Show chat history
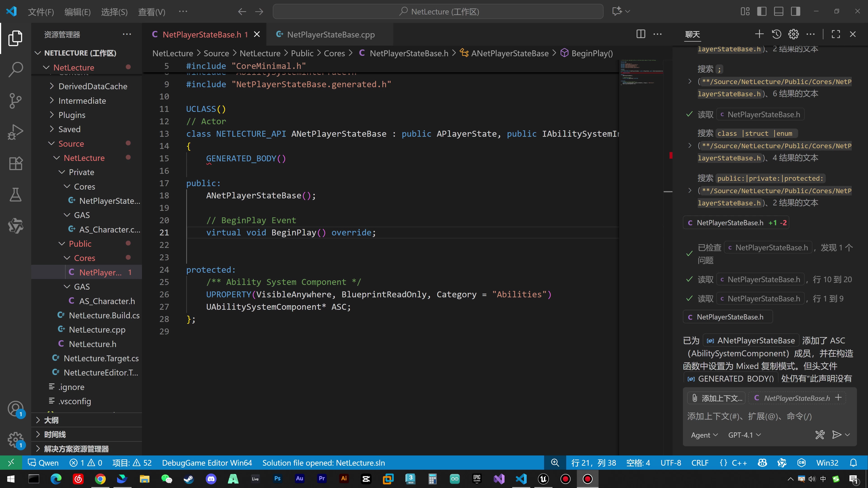868x488 pixels. [x=776, y=34]
